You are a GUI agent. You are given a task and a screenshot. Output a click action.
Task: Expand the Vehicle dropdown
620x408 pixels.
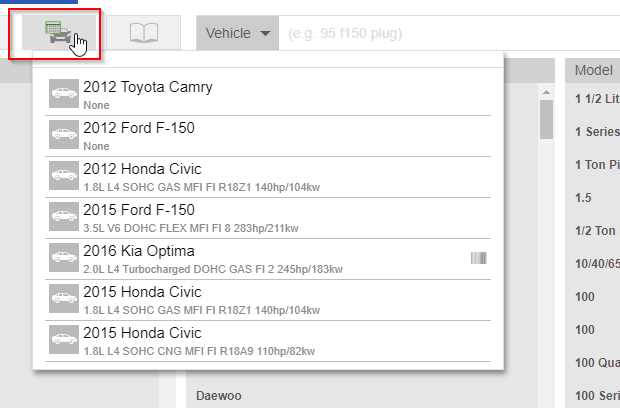(237, 33)
